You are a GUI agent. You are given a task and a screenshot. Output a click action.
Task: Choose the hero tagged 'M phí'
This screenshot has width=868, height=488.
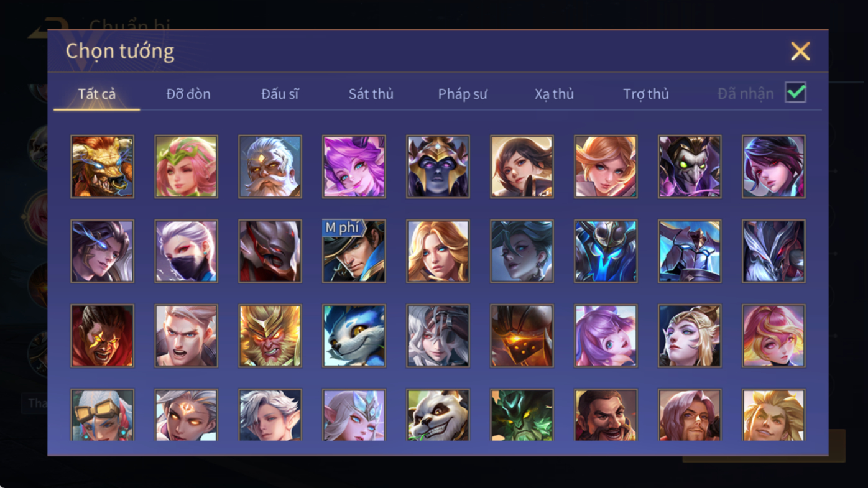point(354,251)
